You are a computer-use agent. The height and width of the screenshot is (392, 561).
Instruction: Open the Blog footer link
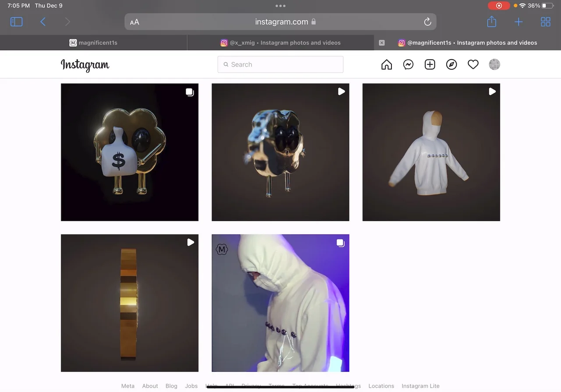coord(171,386)
